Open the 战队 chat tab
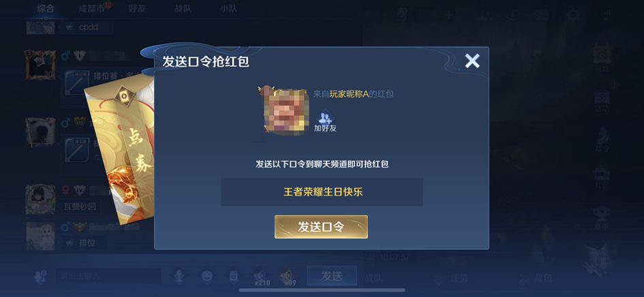The height and width of the screenshot is (297, 644). tap(183, 9)
